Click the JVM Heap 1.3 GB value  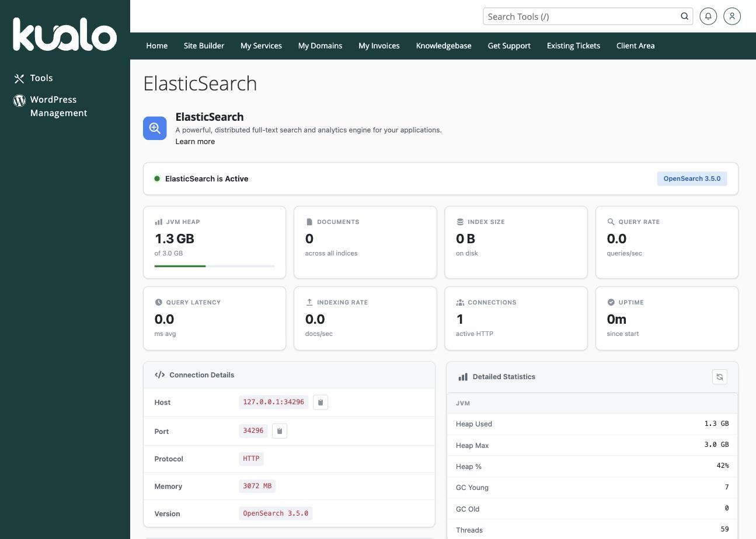[x=174, y=239]
